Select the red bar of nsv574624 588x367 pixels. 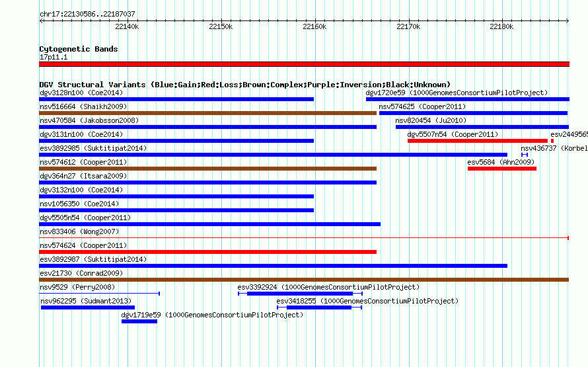207,252
